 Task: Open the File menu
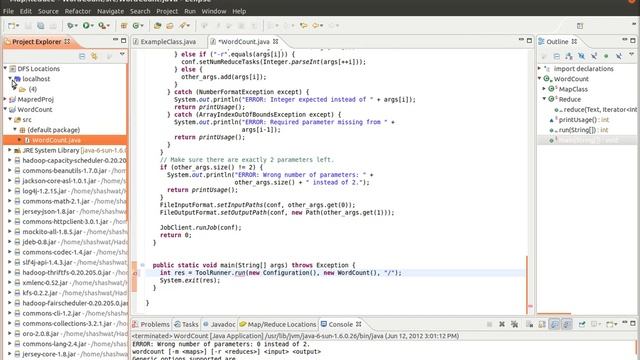tap(8, 11)
